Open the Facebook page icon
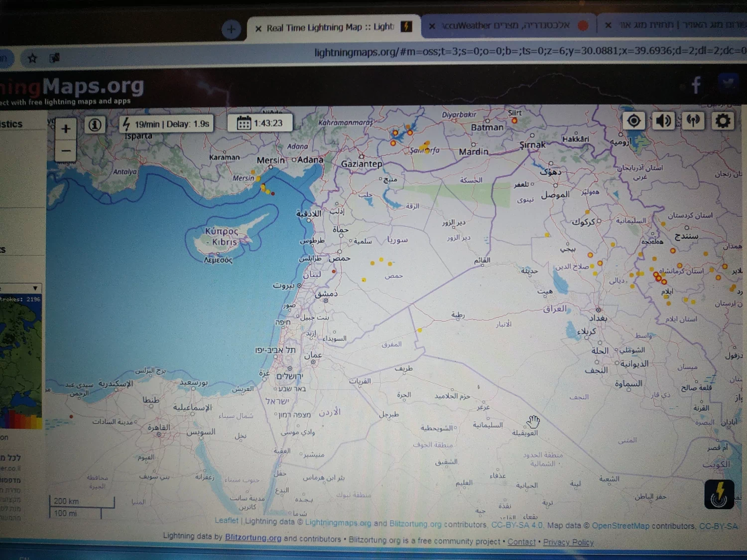This screenshot has height=560, width=747. click(696, 85)
